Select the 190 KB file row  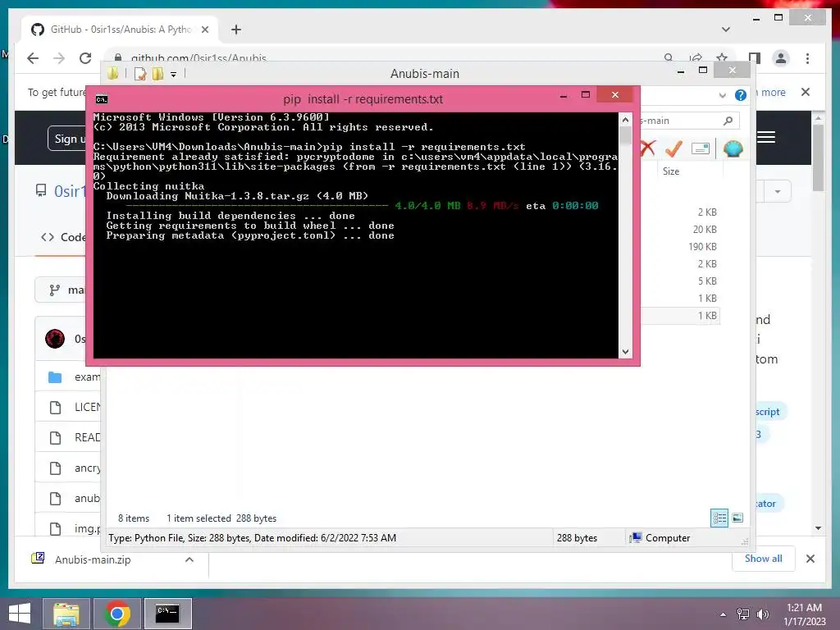pyautogui.click(x=680, y=246)
